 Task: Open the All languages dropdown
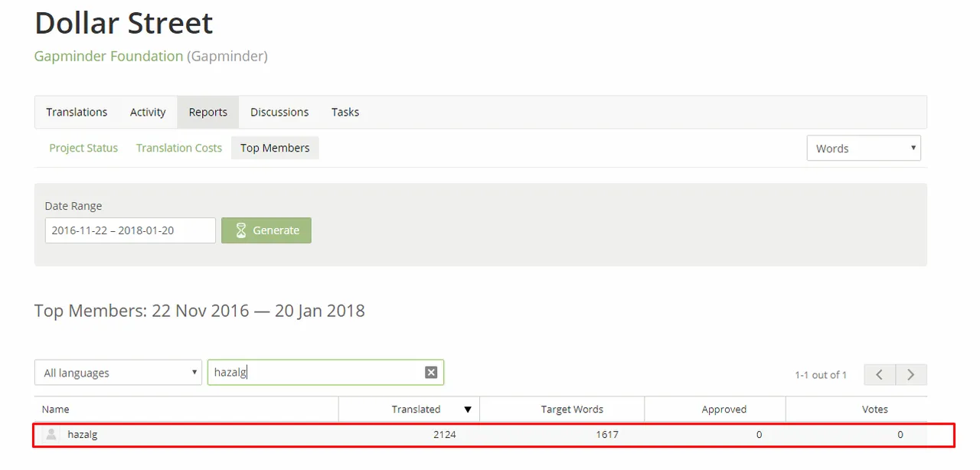[118, 373]
